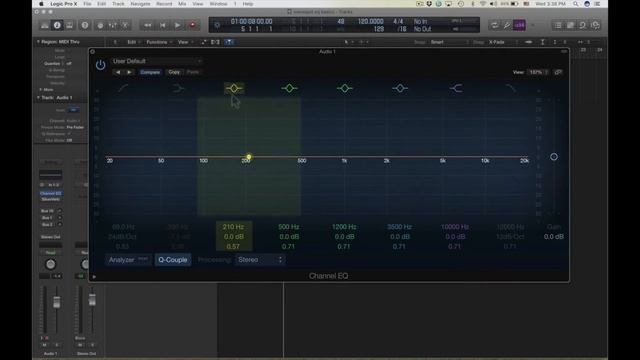Toggle the yellow 210 Hz bell band
The height and width of the screenshot is (360, 640).
(234, 88)
